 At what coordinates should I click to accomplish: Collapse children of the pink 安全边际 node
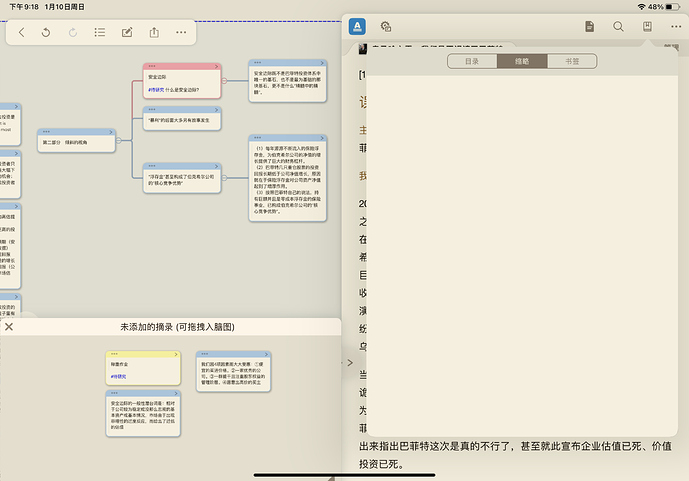point(224,81)
